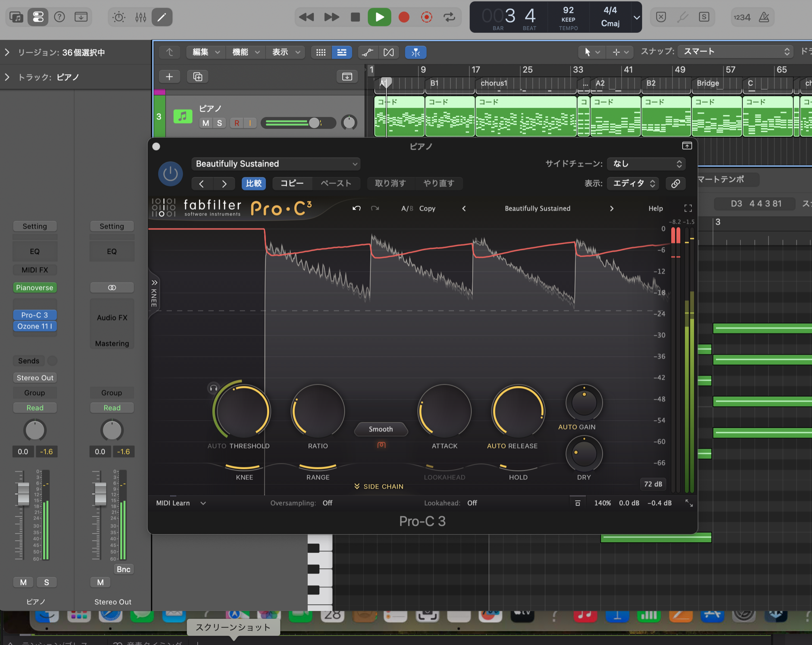812x645 pixels.
Task: Fast forward the playhead
Action: point(332,17)
